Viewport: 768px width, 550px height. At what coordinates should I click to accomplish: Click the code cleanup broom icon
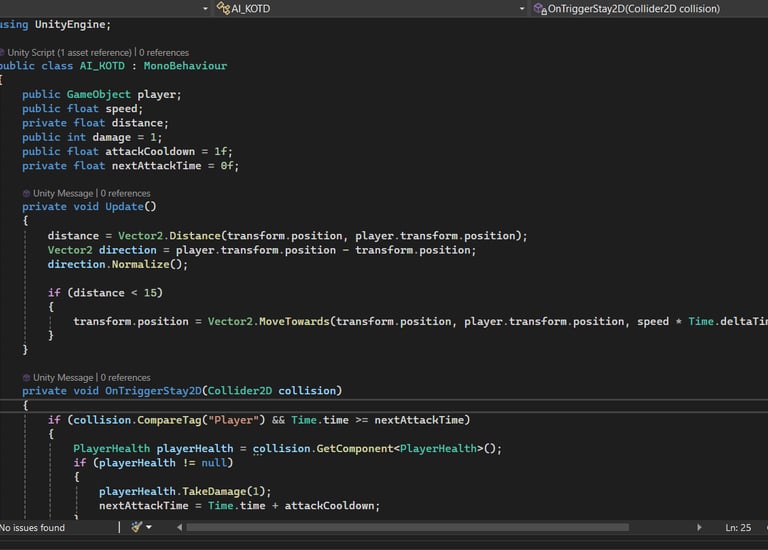[135, 527]
